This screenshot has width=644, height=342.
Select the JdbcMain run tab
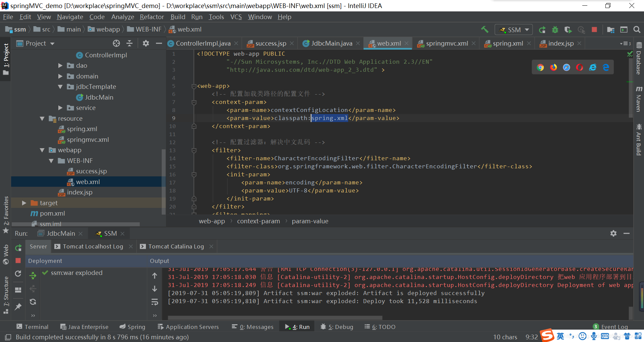[61, 233]
